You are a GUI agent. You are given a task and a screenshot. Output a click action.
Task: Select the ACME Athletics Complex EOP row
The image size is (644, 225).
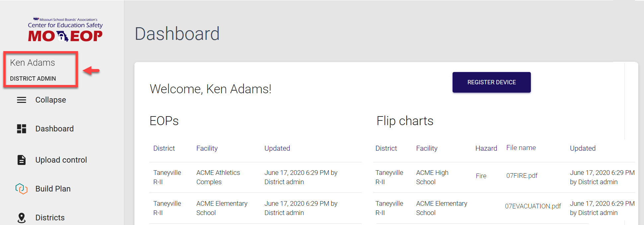point(218,177)
